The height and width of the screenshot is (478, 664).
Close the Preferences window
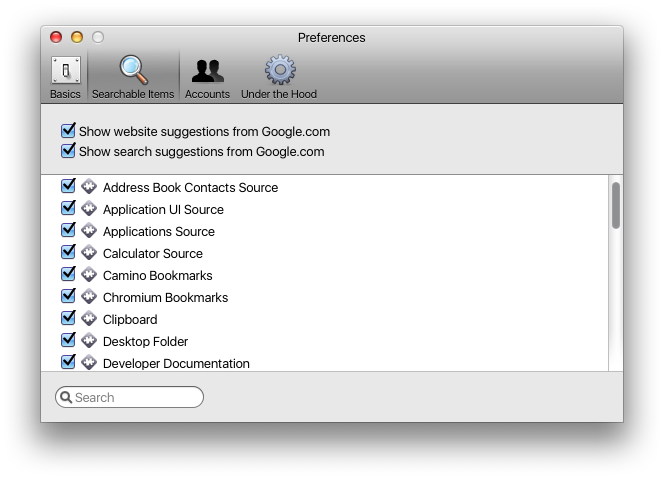pyautogui.click(x=56, y=38)
